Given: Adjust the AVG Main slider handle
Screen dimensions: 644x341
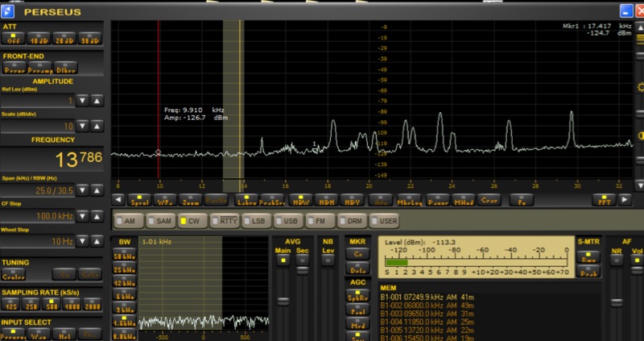Looking at the screenshot, I should coord(283,302).
